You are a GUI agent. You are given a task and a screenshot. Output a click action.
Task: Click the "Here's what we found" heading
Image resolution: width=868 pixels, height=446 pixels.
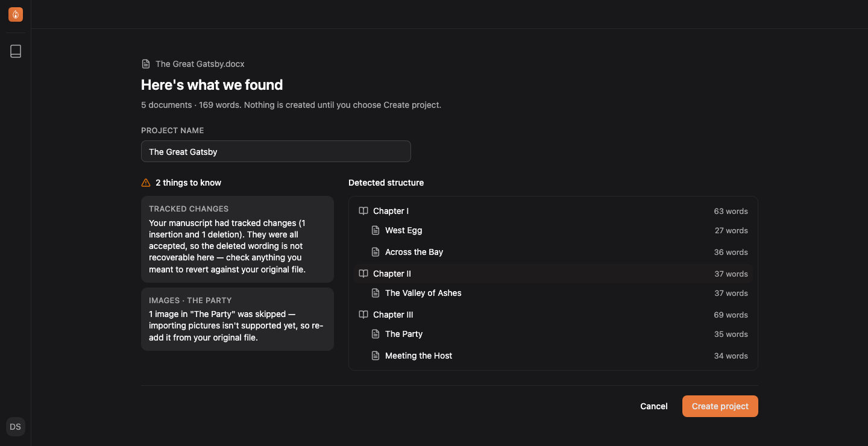(212, 85)
